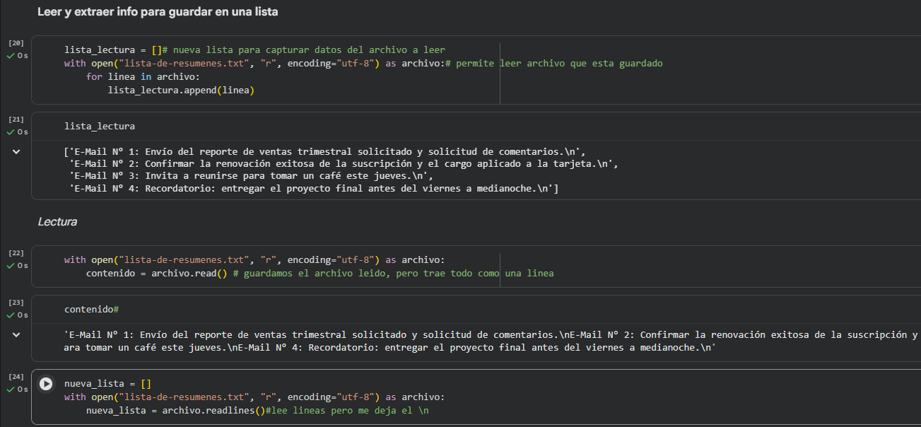Click 'lista_lectura.append(linea)' line in cell 20

point(181,90)
